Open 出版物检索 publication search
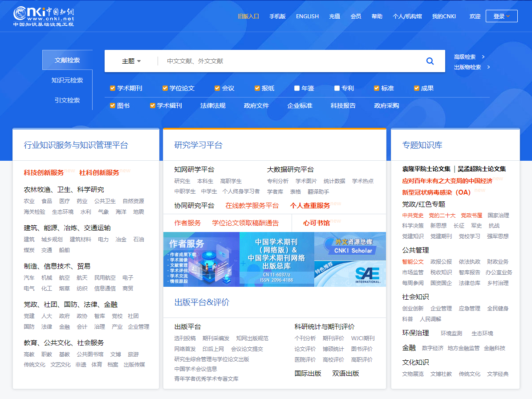The height and width of the screenshot is (399, 532). 472,67
